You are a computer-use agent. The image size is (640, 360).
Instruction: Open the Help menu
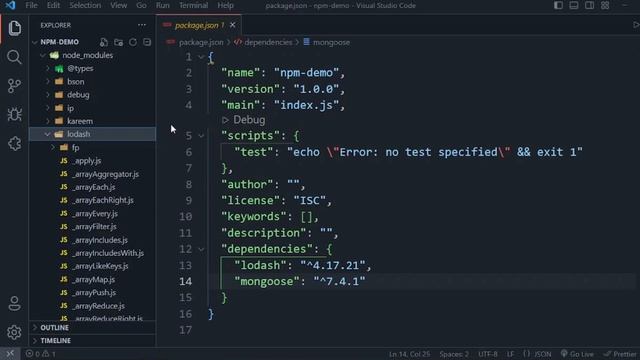[x=225, y=5]
